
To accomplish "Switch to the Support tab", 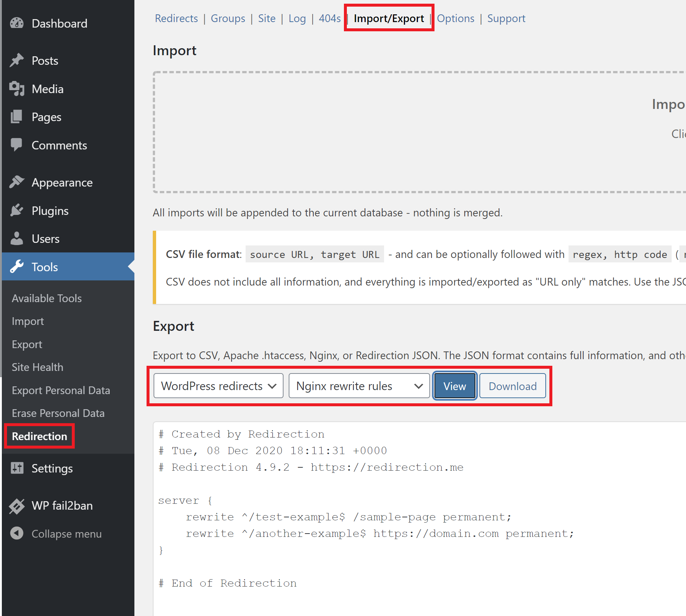I will [x=506, y=18].
